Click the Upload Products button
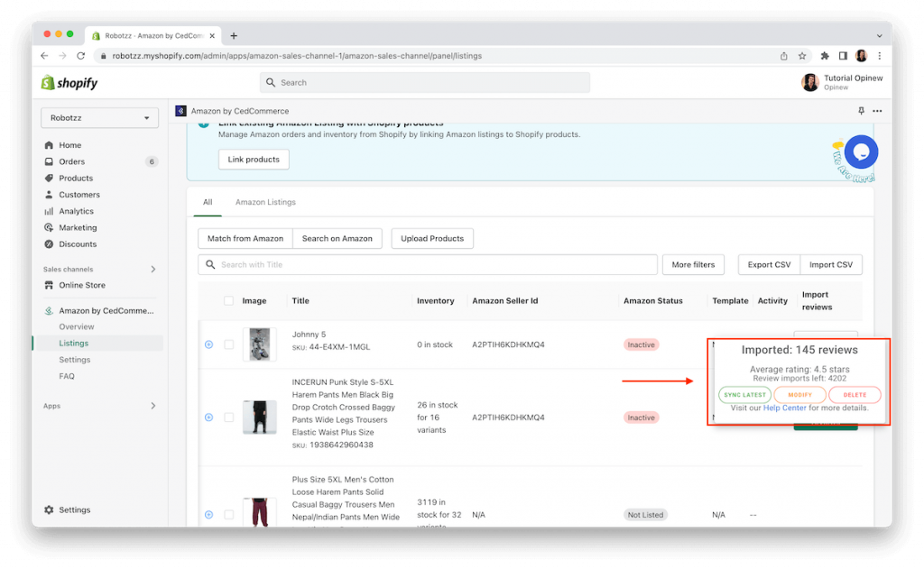The width and height of the screenshot is (924, 569). pos(432,239)
